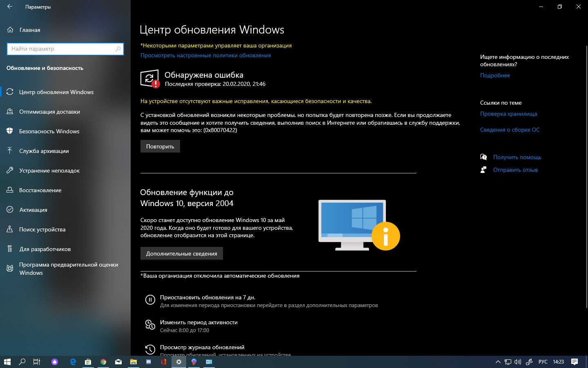Open File Explorer from taskbar
This screenshot has width=588, height=368.
pos(134,362)
